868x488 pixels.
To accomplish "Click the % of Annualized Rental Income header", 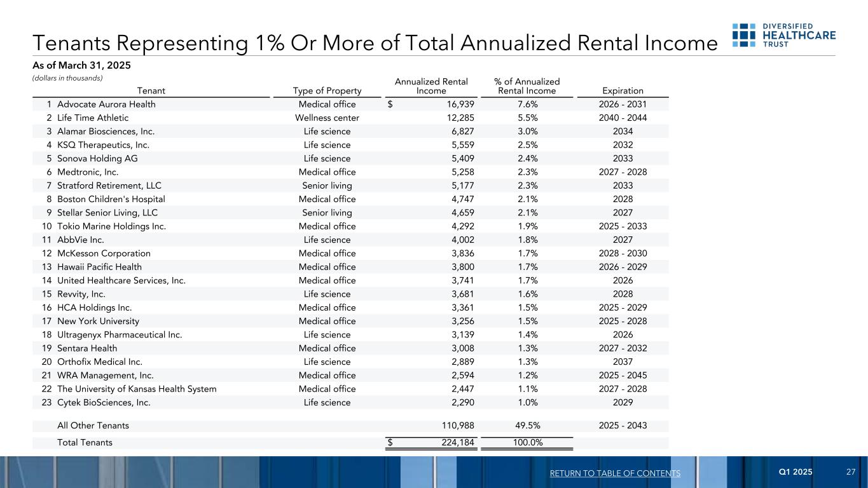I will pos(527,86).
